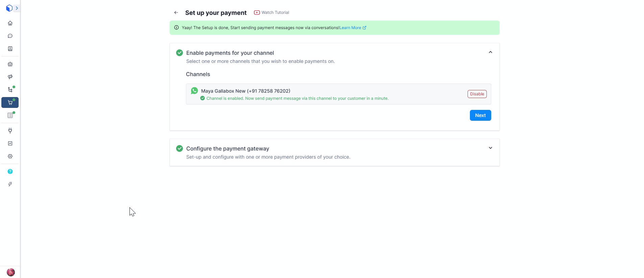The image size is (644, 278).
Task: Open the workflow branch icon
Action: (x=10, y=90)
